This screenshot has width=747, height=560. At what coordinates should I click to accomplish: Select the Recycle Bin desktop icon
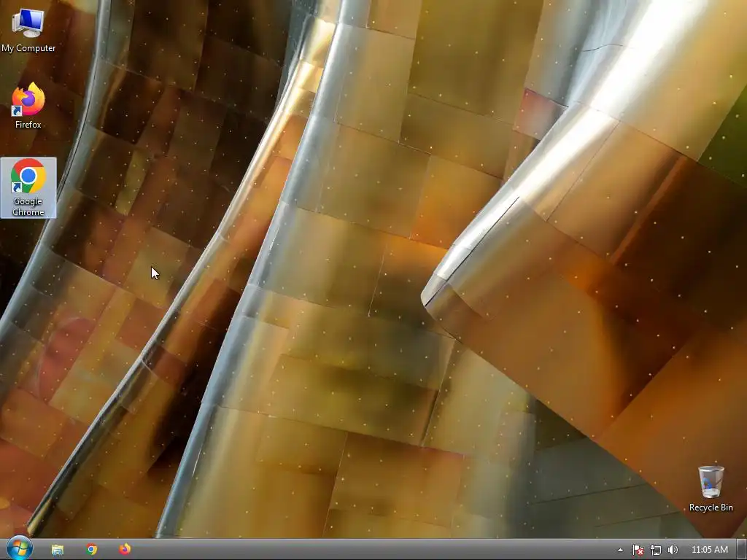pos(711,489)
